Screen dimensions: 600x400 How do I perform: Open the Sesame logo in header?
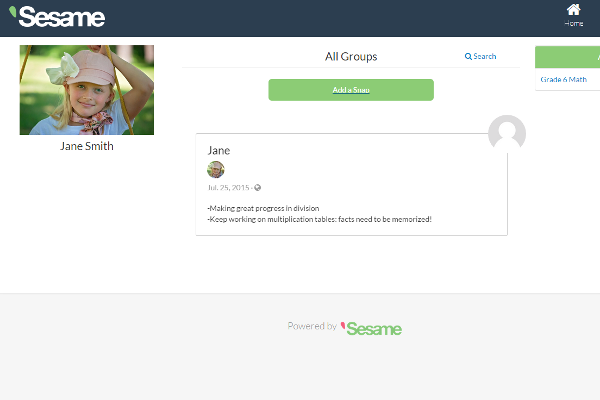[x=57, y=17]
